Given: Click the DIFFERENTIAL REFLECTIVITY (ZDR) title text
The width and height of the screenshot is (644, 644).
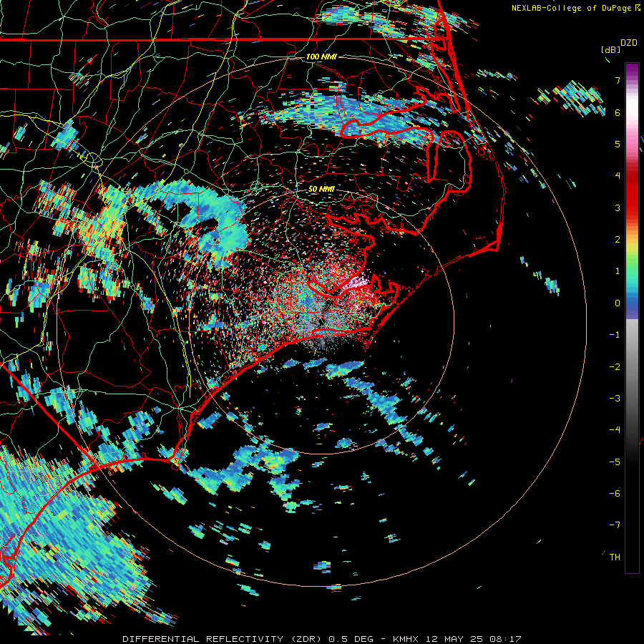Looking at the screenshot, I should (223, 639).
